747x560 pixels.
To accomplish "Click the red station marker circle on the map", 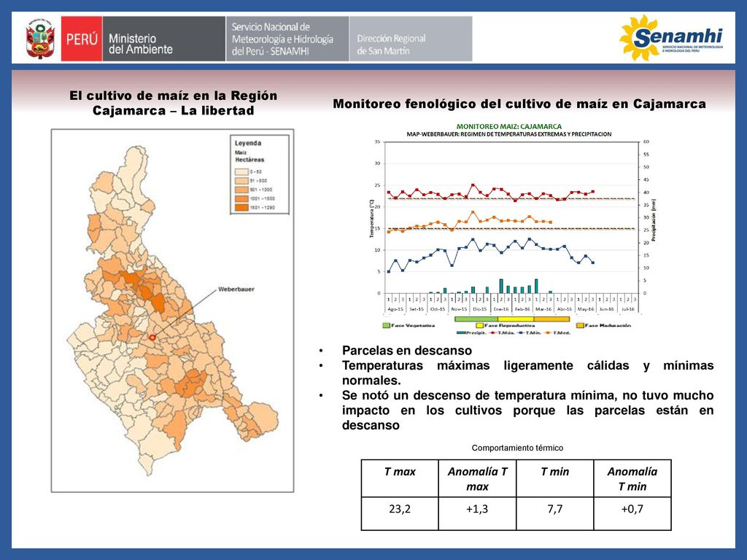I will click(x=152, y=338).
